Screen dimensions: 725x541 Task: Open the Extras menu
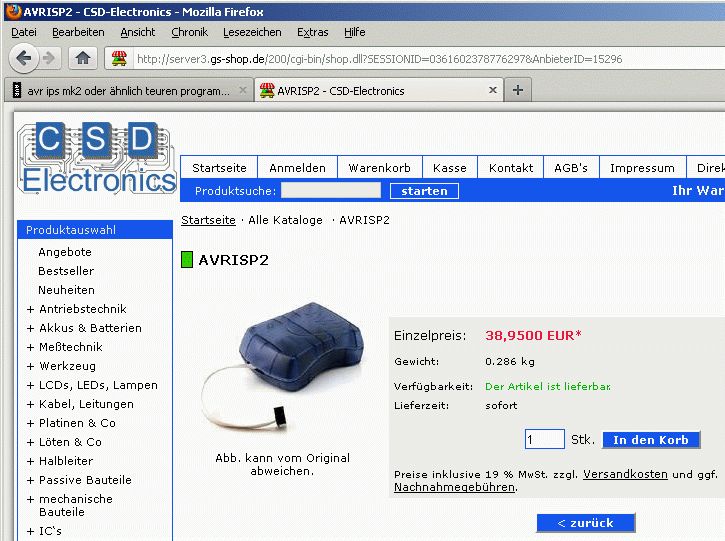click(313, 32)
